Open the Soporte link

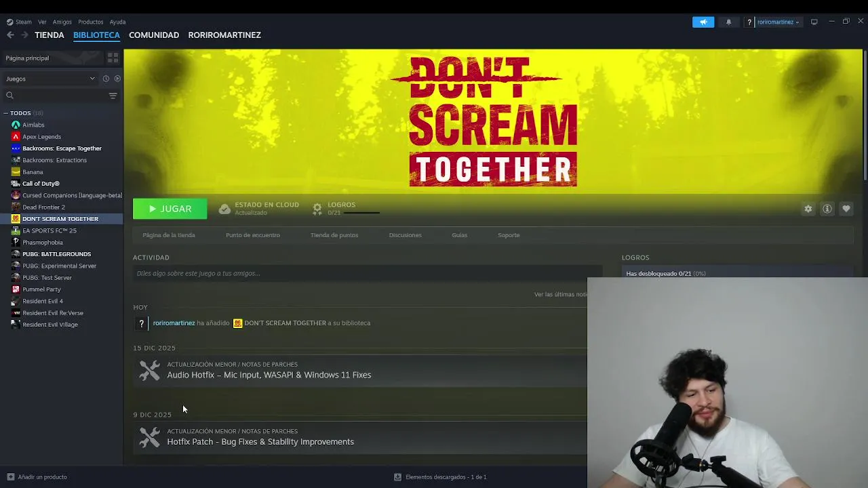[509, 235]
